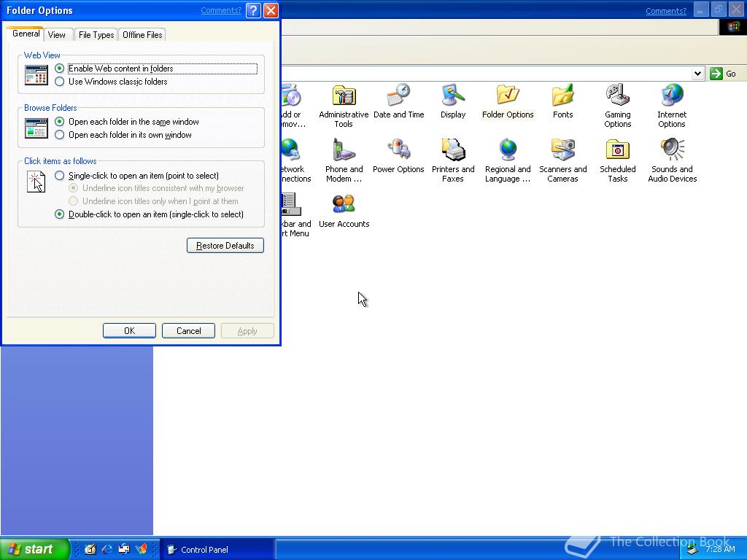Click the Go button in address bar
Viewport: 747px width, 560px height.
tap(723, 74)
